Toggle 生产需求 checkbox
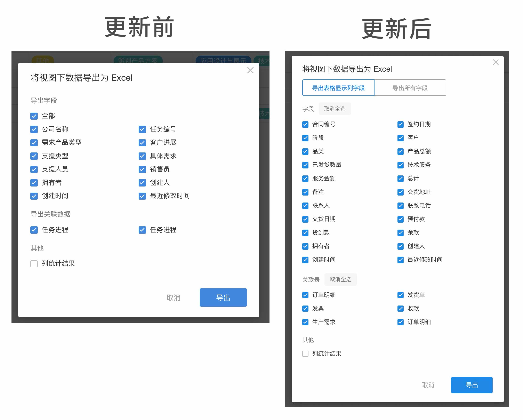 point(305,322)
